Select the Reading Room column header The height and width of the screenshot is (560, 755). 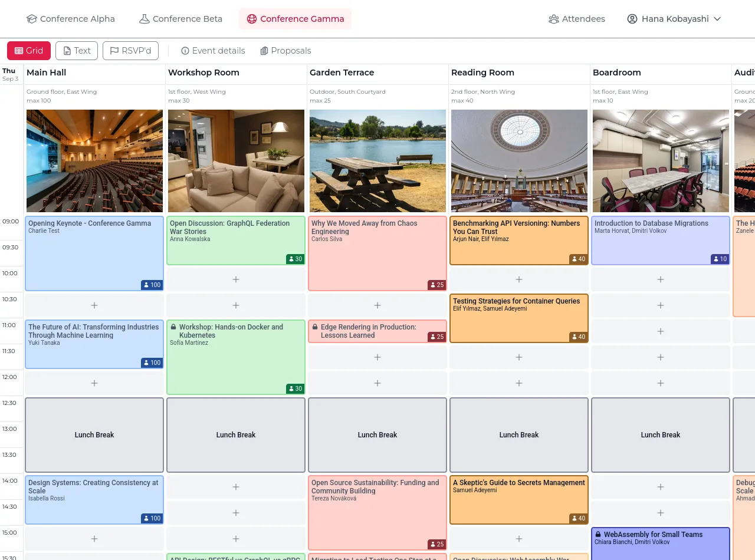click(x=482, y=73)
